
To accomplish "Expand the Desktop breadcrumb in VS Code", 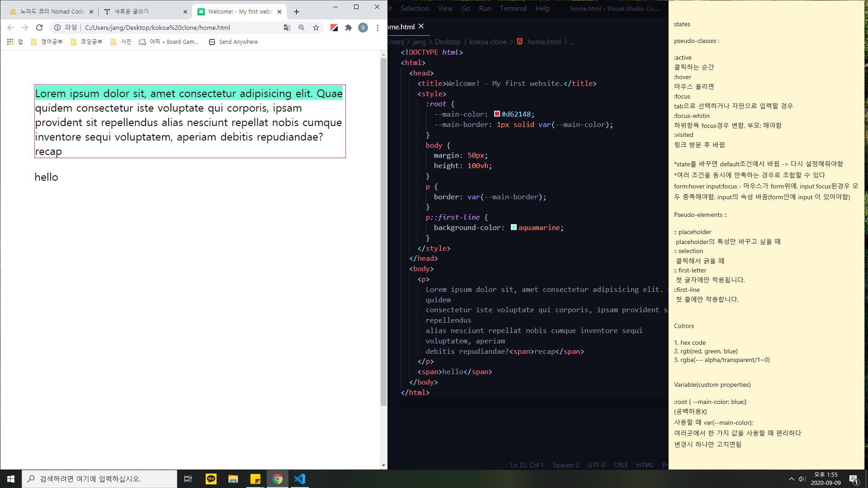I will [448, 42].
